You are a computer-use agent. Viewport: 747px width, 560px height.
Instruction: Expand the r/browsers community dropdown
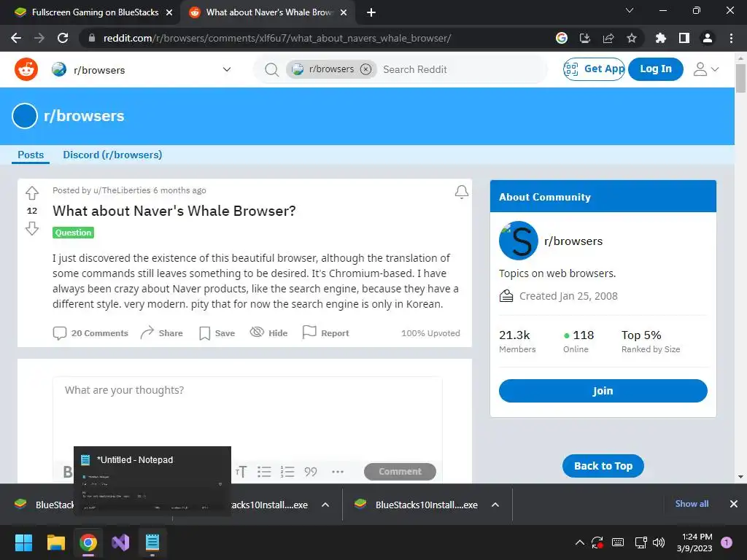pyautogui.click(x=227, y=69)
